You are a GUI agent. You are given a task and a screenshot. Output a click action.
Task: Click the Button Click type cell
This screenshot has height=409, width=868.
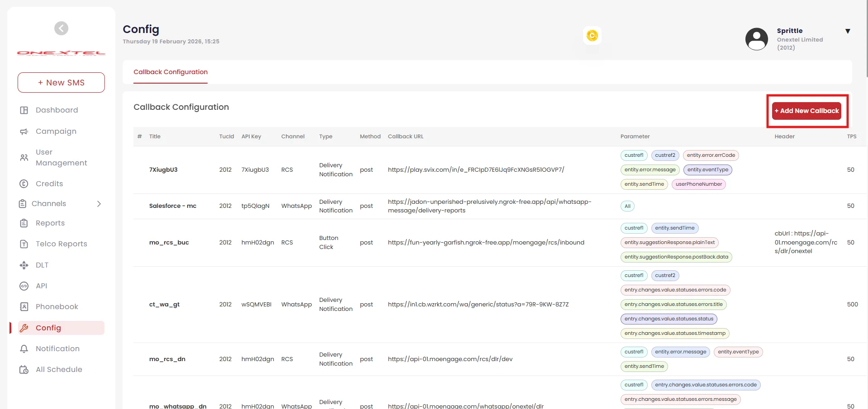[329, 243]
